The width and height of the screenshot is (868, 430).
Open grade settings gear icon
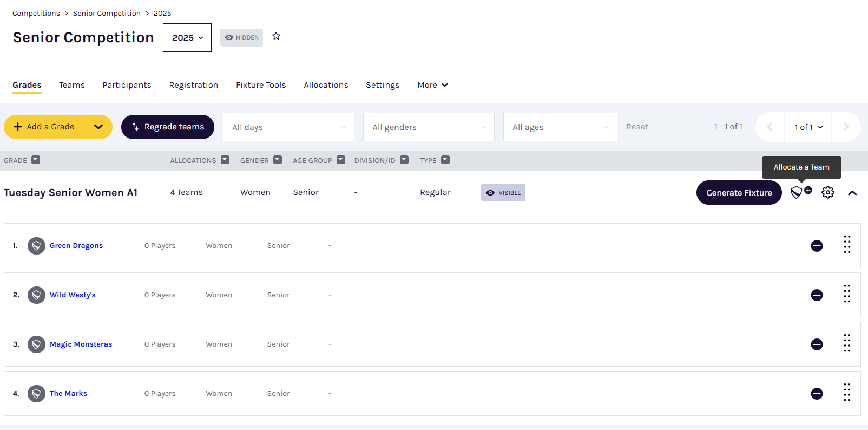pyautogui.click(x=827, y=192)
